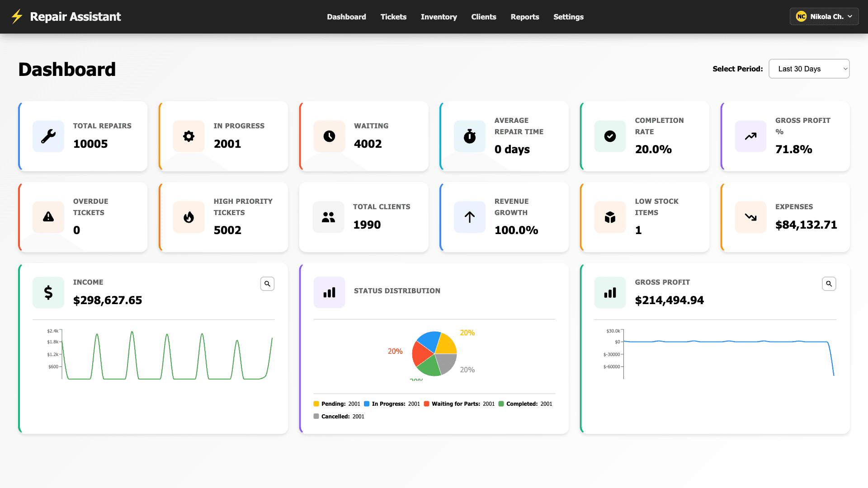Viewport: 868px width, 488px height.
Task: Click the clock icon on the Waiting card
Action: tap(329, 136)
